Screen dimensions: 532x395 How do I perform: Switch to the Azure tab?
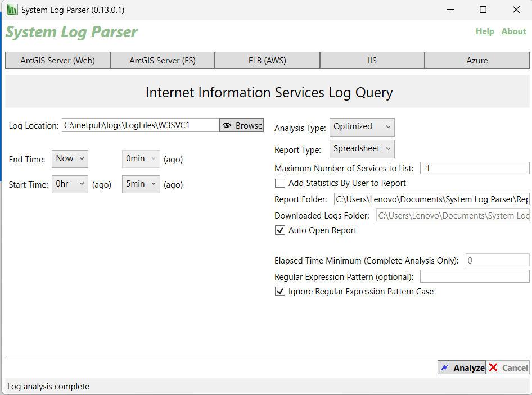click(x=477, y=60)
